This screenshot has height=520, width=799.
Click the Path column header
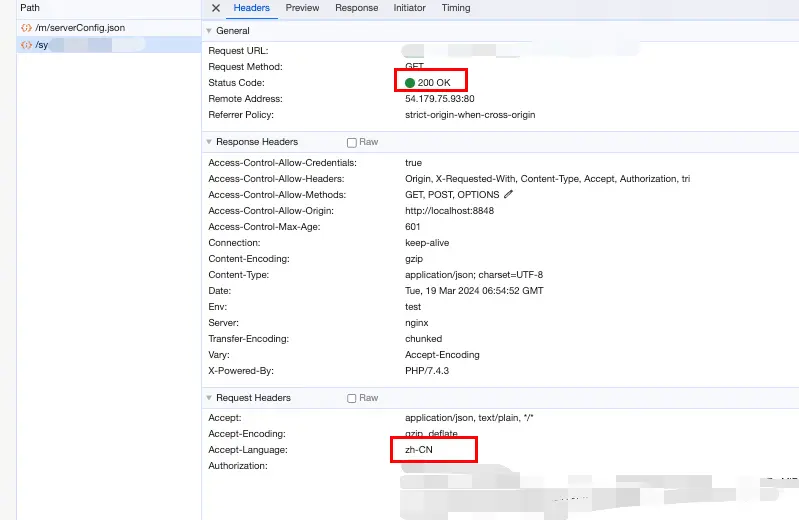30,8
